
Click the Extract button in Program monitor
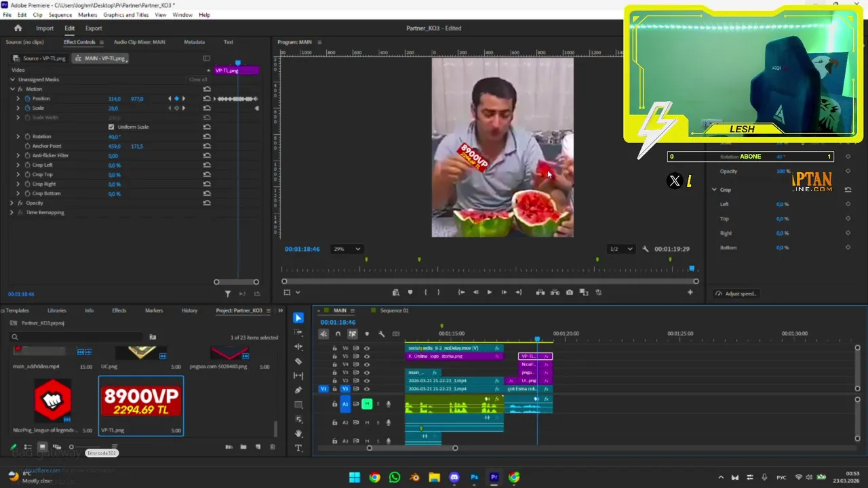coord(555,292)
